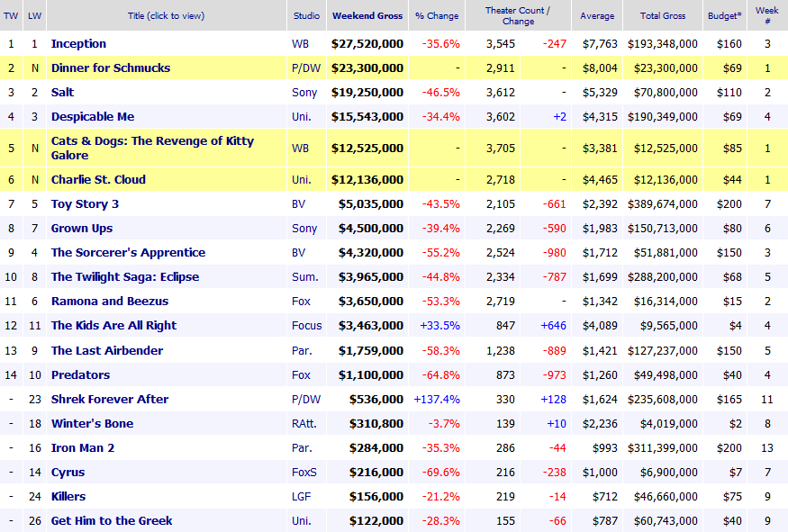The height and width of the screenshot is (532, 788).
Task: Sort by Title (click to view) header
Action: coord(166,15)
